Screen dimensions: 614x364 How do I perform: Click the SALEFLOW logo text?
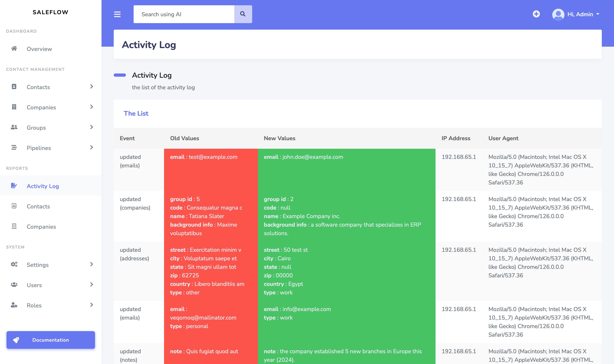click(x=51, y=12)
